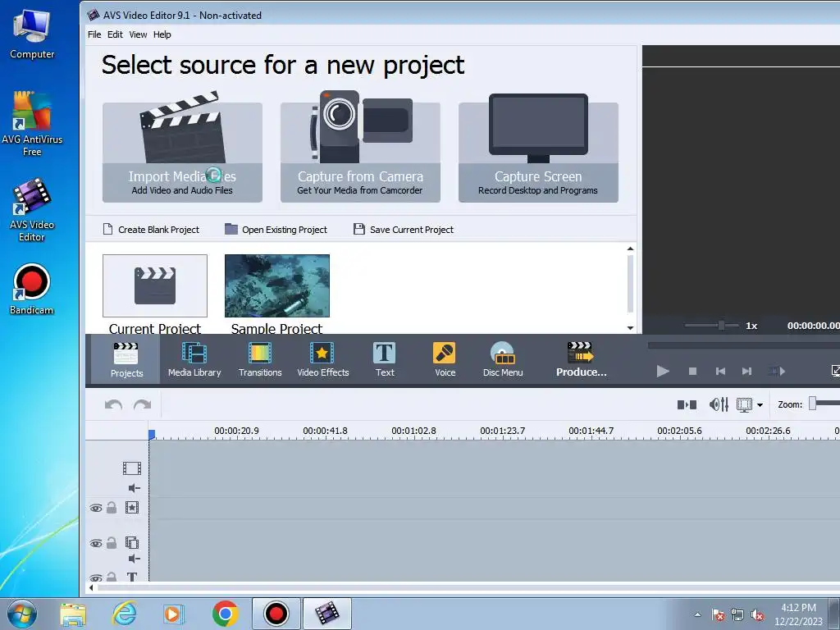Stop the preview playback
Screen dimensions: 840x630
tap(692, 371)
